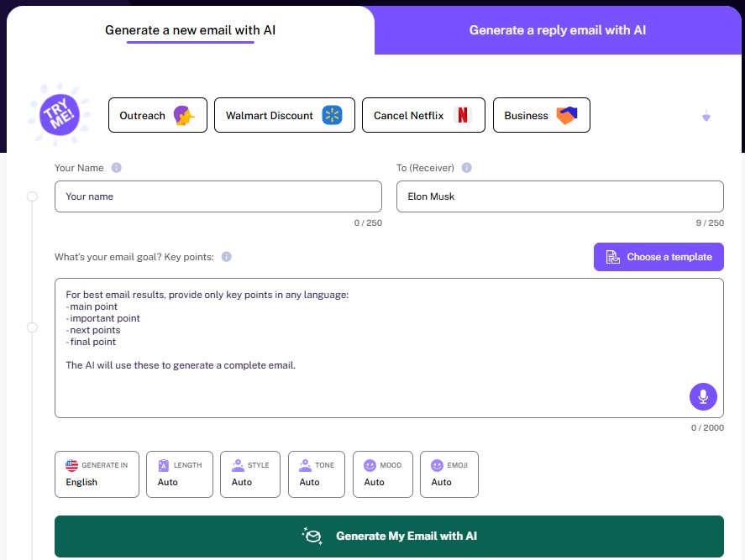This screenshot has width=745, height=560.
Task: Click the template document icon
Action: click(613, 257)
